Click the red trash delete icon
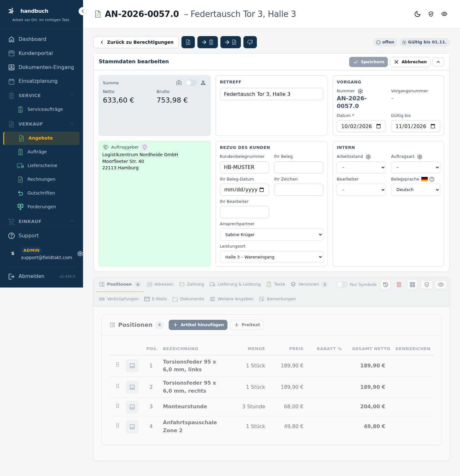460x476 pixels. [399, 285]
